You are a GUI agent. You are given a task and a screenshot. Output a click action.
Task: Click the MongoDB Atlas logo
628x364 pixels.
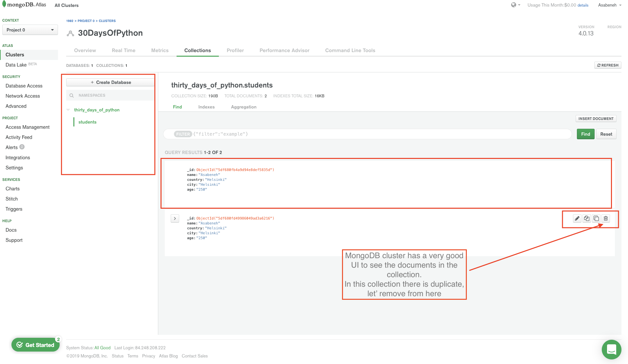[24, 5]
